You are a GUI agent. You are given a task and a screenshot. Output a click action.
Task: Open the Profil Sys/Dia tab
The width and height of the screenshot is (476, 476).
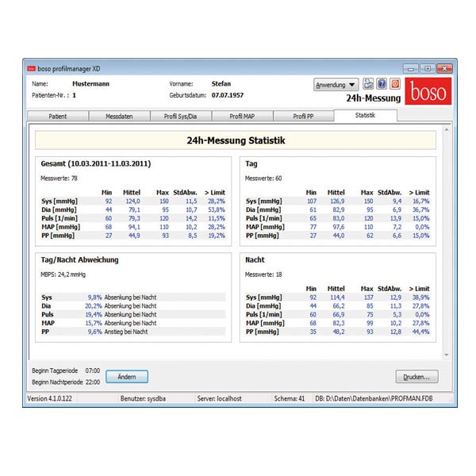click(x=180, y=117)
